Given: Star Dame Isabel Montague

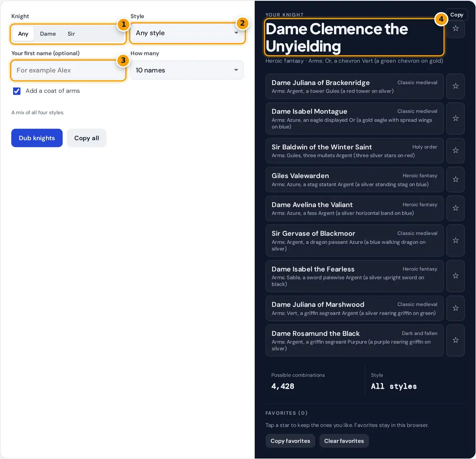Looking at the screenshot, I should pyautogui.click(x=455, y=118).
